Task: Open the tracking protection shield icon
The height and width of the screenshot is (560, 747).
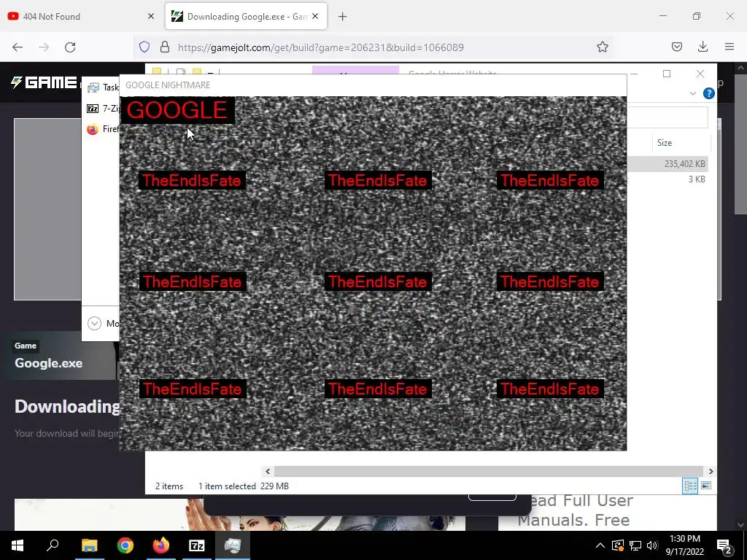Action: tap(144, 47)
